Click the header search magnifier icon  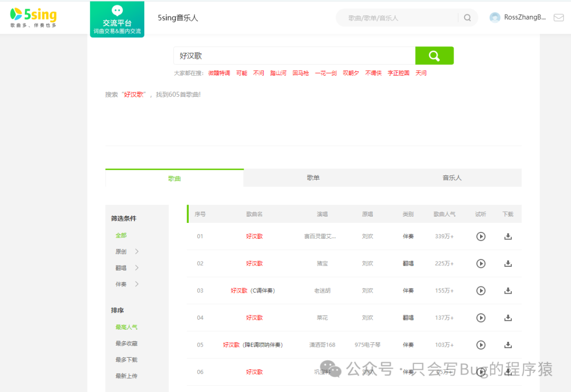click(467, 17)
